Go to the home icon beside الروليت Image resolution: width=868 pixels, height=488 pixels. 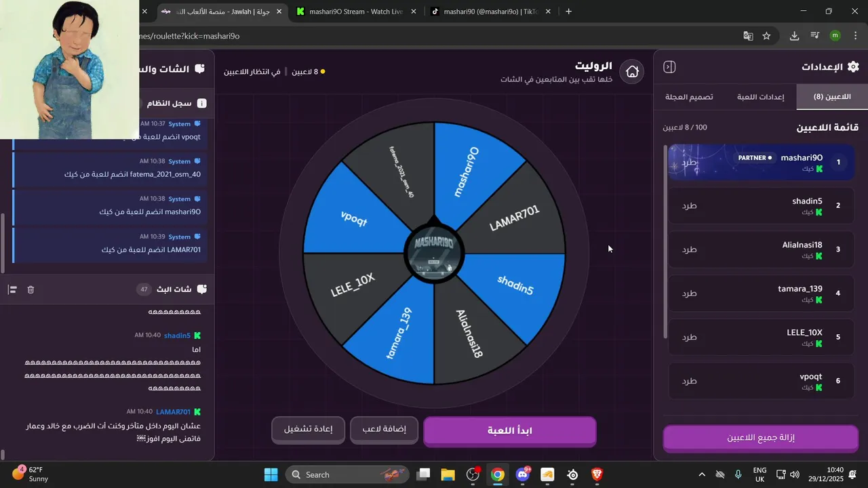coord(632,71)
